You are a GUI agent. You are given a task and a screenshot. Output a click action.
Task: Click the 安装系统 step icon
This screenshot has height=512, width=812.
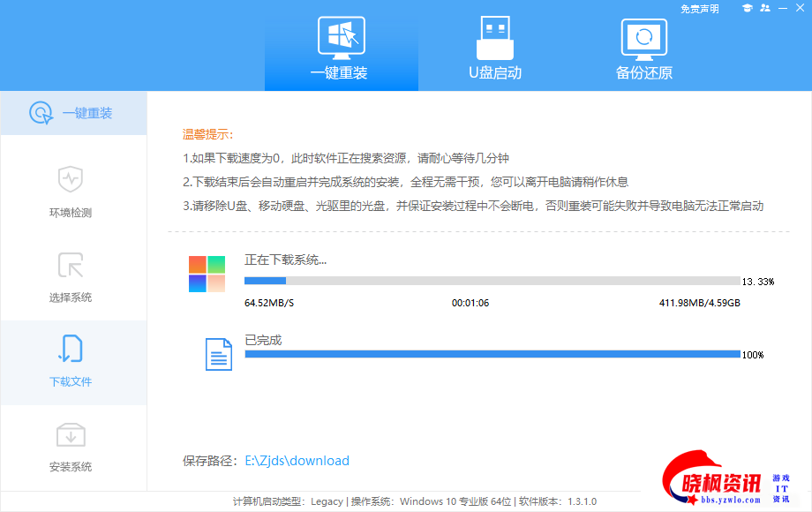click(x=71, y=433)
